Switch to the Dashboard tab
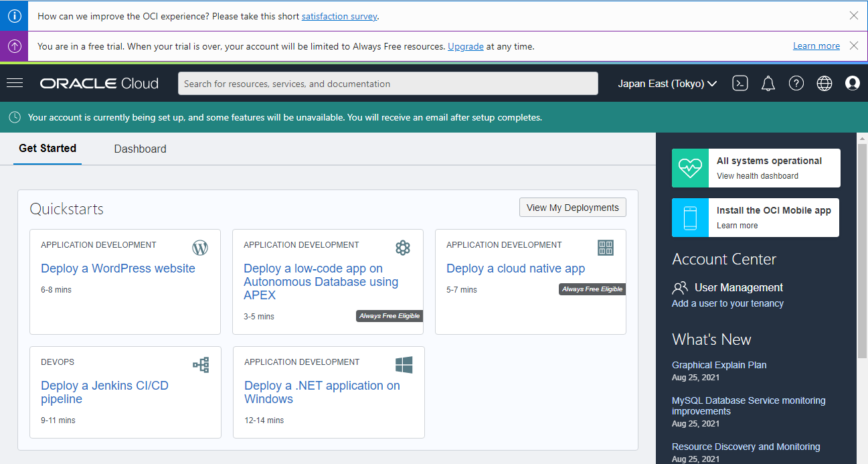 [140, 149]
